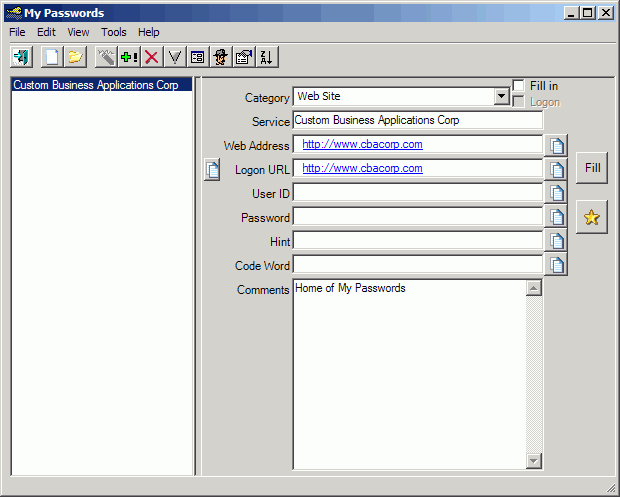
Task: Follow the Web Address link http://www.cbacorp.com
Action: pyautogui.click(x=362, y=144)
